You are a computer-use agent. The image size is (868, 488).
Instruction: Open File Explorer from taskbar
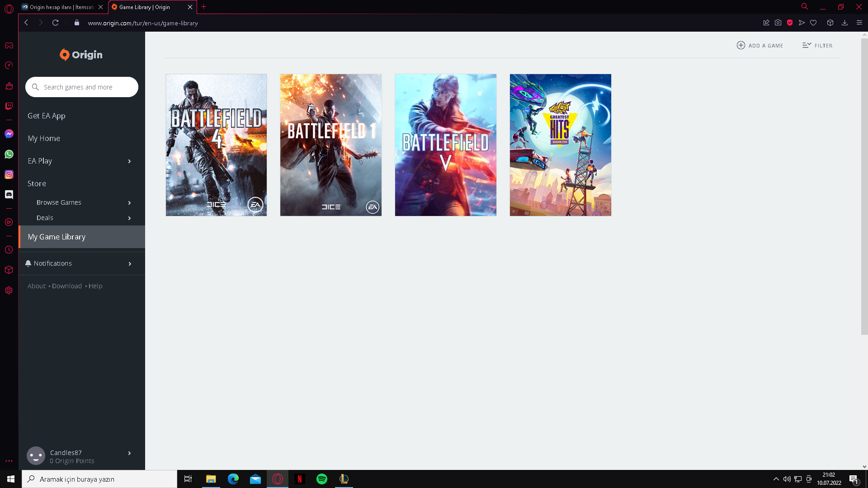[x=211, y=479]
